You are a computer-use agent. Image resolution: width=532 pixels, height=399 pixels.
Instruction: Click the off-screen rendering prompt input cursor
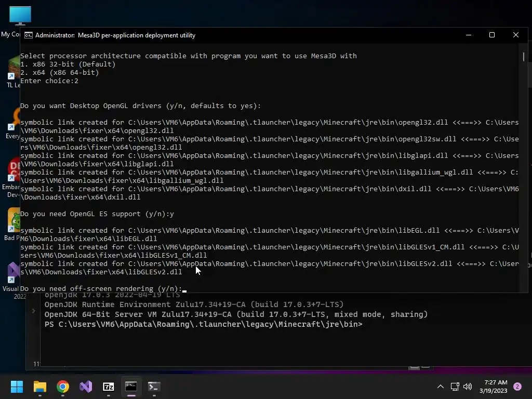[x=184, y=290]
